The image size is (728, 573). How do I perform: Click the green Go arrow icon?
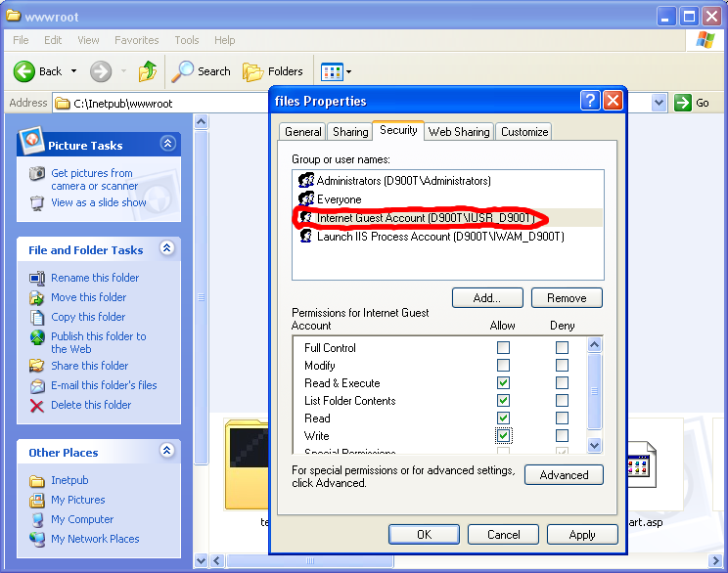click(x=683, y=103)
